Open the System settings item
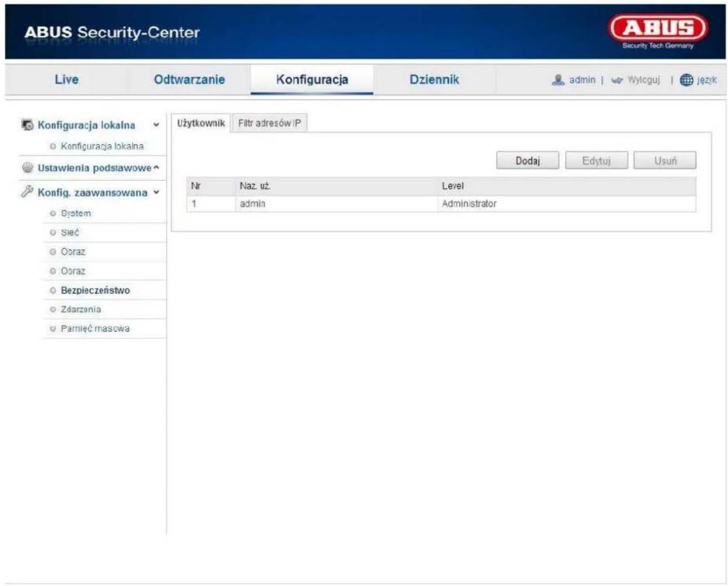728x586 pixels. coord(76,213)
